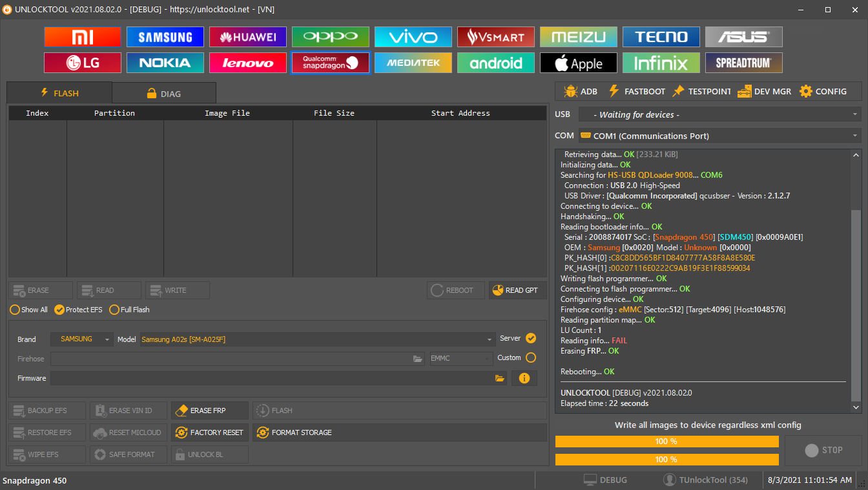Image resolution: width=868 pixels, height=490 pixels.
Task: Click the orange firmware info icon
Action: tap(524, 378)
